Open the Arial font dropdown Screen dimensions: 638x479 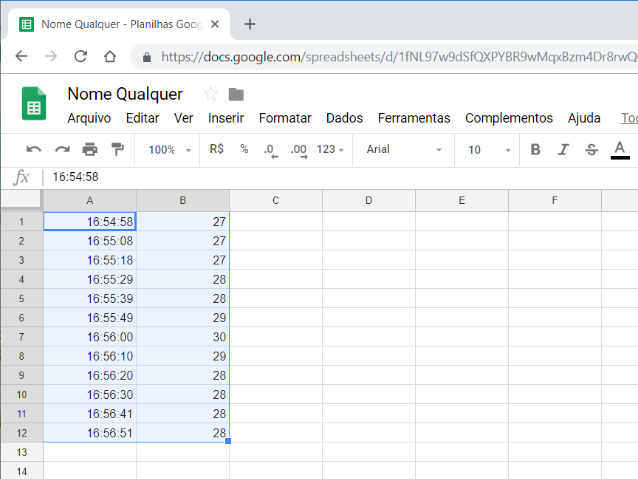[x=403, y=149]
